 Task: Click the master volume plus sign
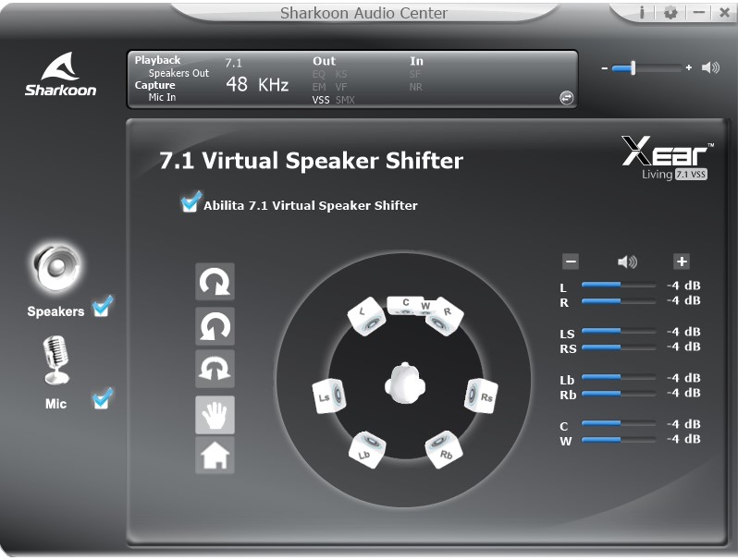[x=689, y=68]
